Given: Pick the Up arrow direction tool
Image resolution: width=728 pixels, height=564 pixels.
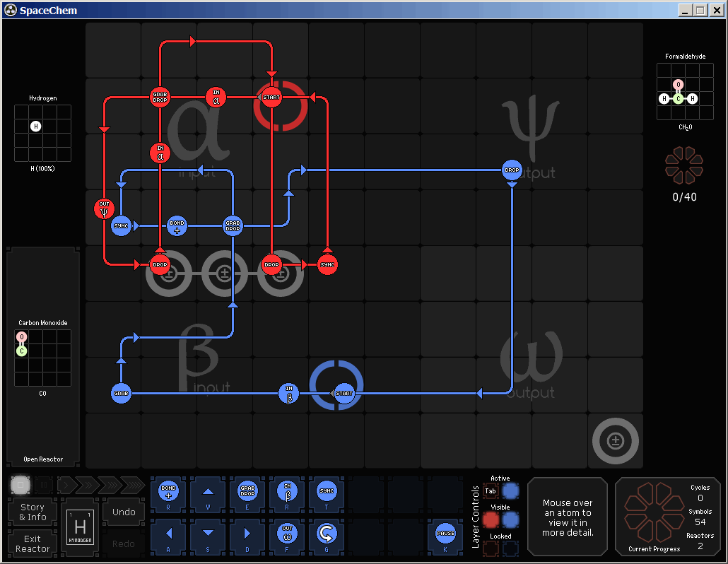Looking at the screenshot, I should click(x=208, y=491).
